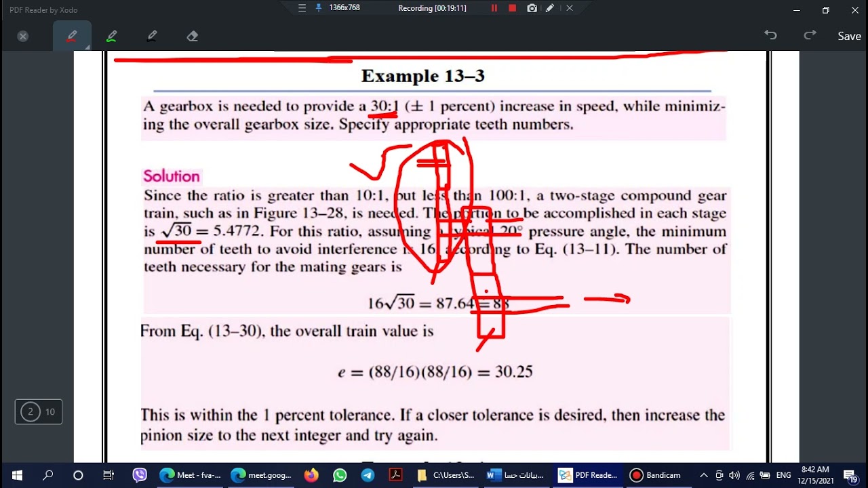This screenshot has width=868, height=488.
Task: Open the Bandicam recording bar menu
Action: (x=302, y=8)
